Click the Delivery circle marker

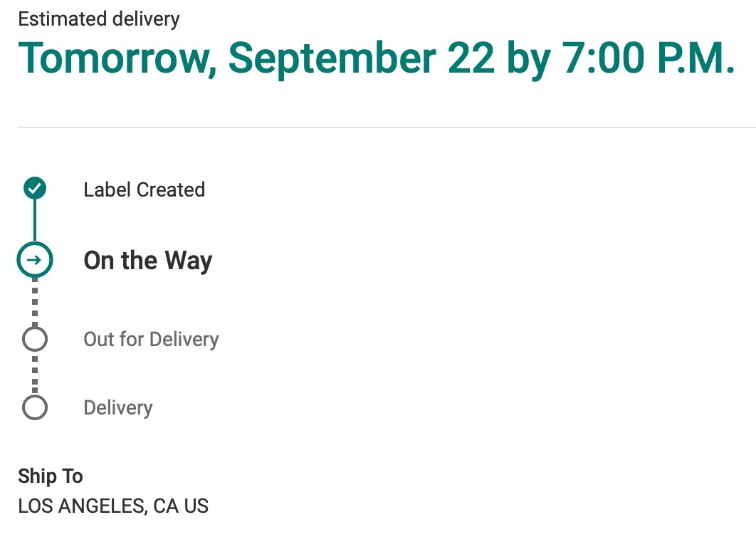point(35,407)
